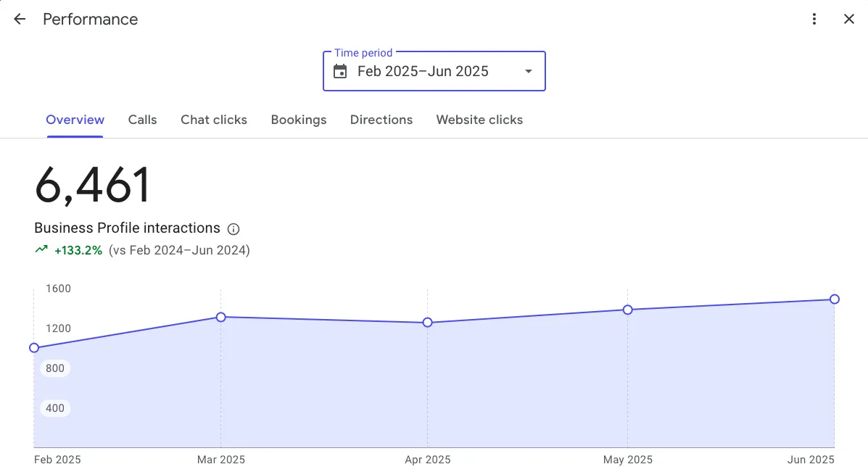Select the Feb 2025 data point on chart
Image resolution: width=868 pixels, height=472 pixels.
[x=34, y=348]
